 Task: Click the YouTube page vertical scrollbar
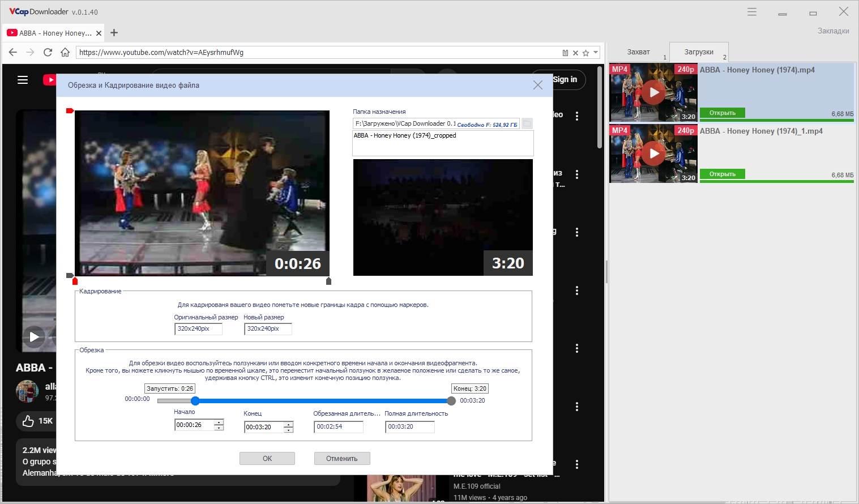click(600, 108)
